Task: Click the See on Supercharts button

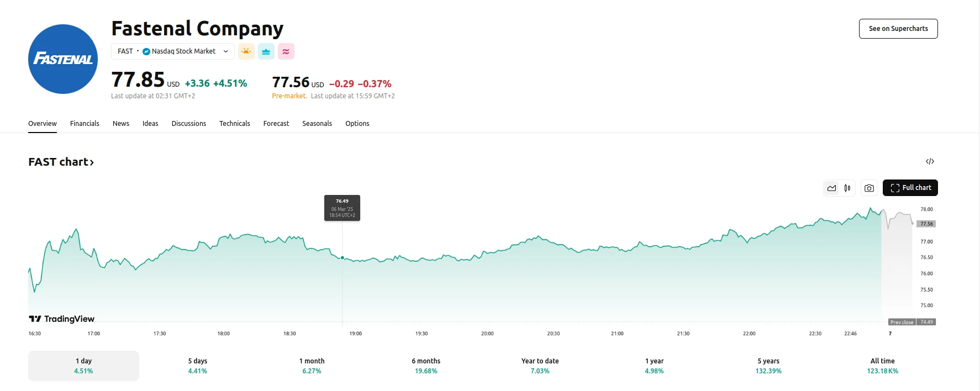Action: click(x=898, y=29)
